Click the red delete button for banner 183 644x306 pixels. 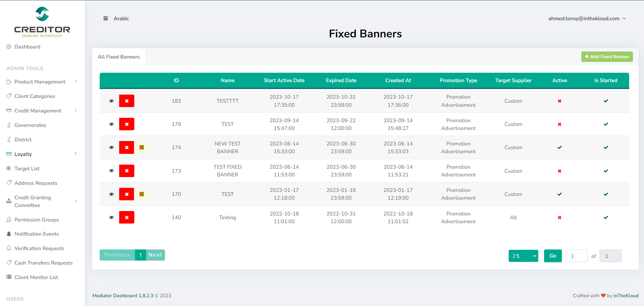pyautogui.click(x=127, y=101)
